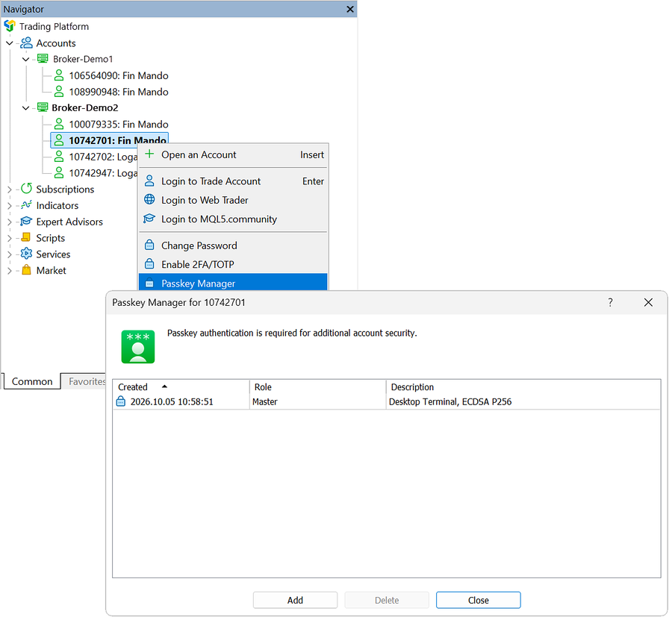Expand the Expert Advisors node
The height and width of the screenshot is (623, 672).
pos(10,222)
